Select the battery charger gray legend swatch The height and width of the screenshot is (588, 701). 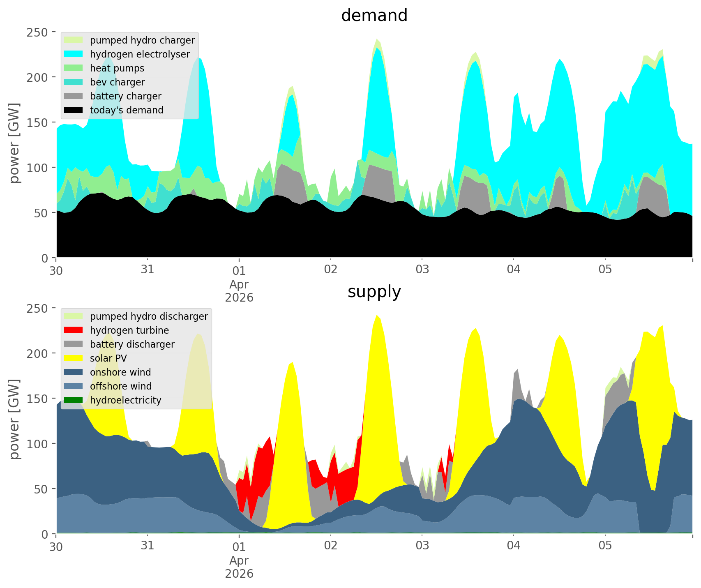point(74,96)
